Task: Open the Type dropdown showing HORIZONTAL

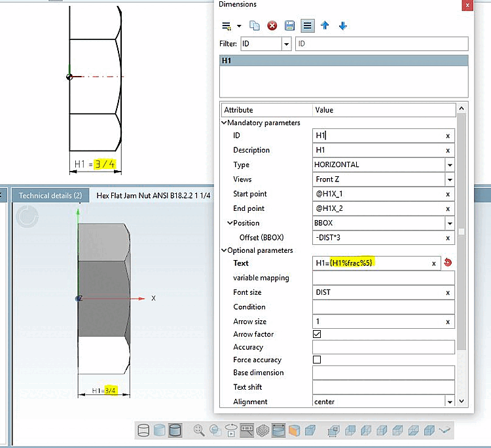Action: click(450, 165)
